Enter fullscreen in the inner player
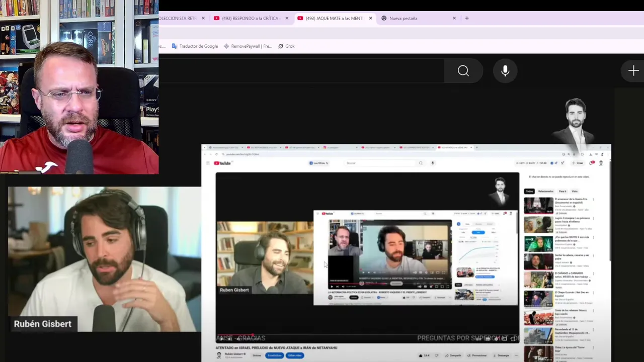Viewport: 644px width, 362px height. coord(513,338)
